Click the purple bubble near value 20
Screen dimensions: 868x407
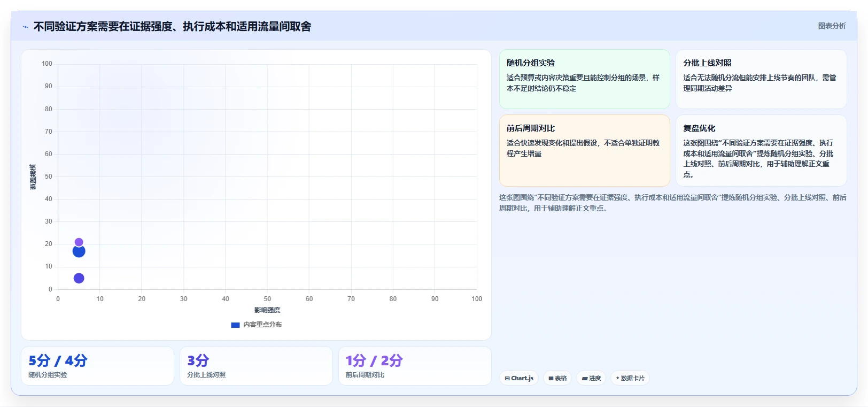point(79,242)
